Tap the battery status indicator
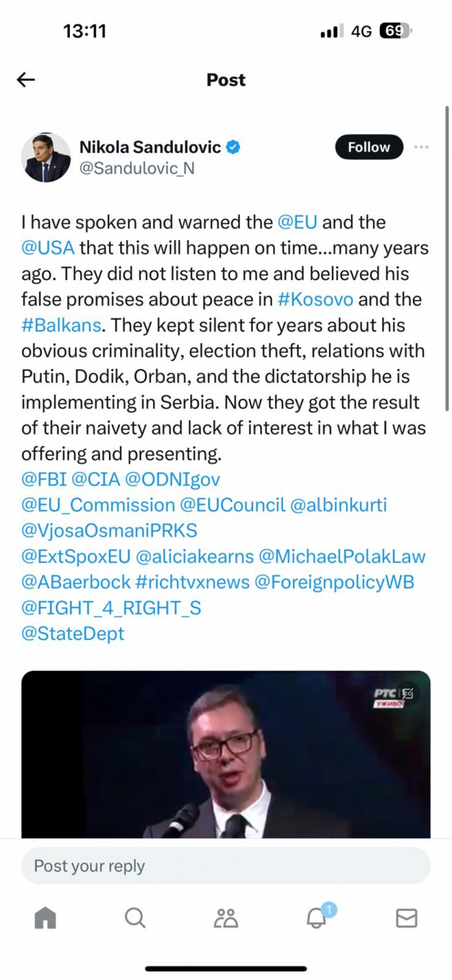 click(x=396, y=31)
